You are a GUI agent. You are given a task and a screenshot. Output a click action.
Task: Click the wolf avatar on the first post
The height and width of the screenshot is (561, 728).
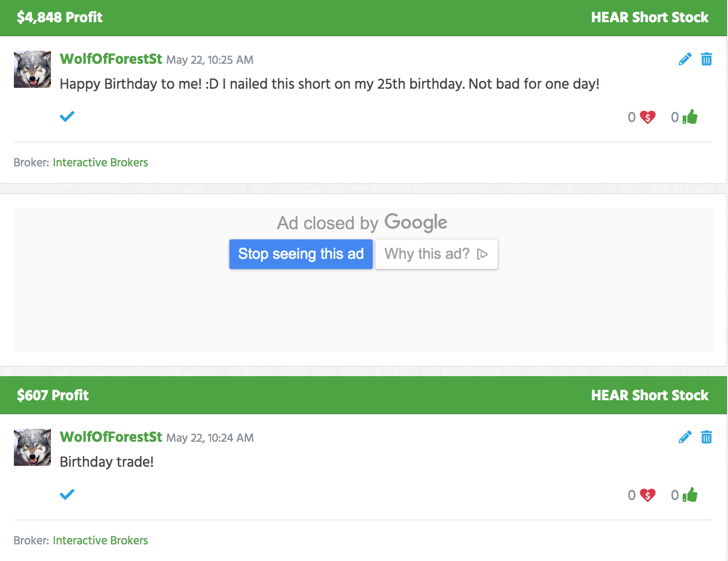pyautogui.click(x=32, y=69)
